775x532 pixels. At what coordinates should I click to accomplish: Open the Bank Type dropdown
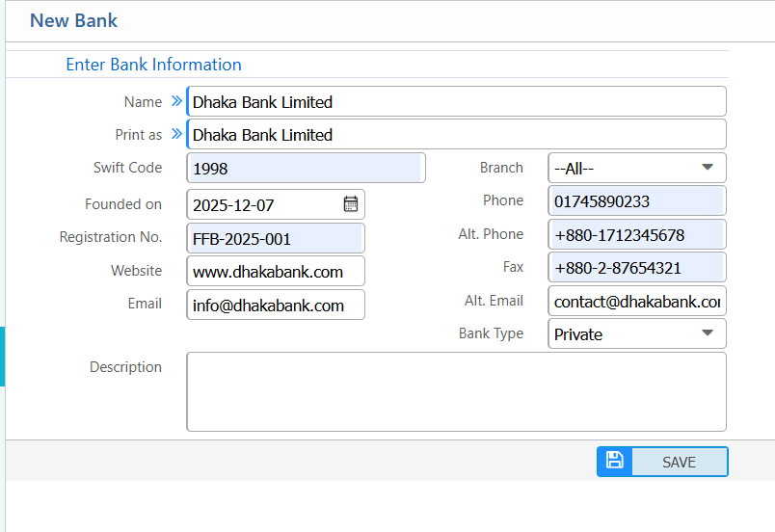click(636, 334)
